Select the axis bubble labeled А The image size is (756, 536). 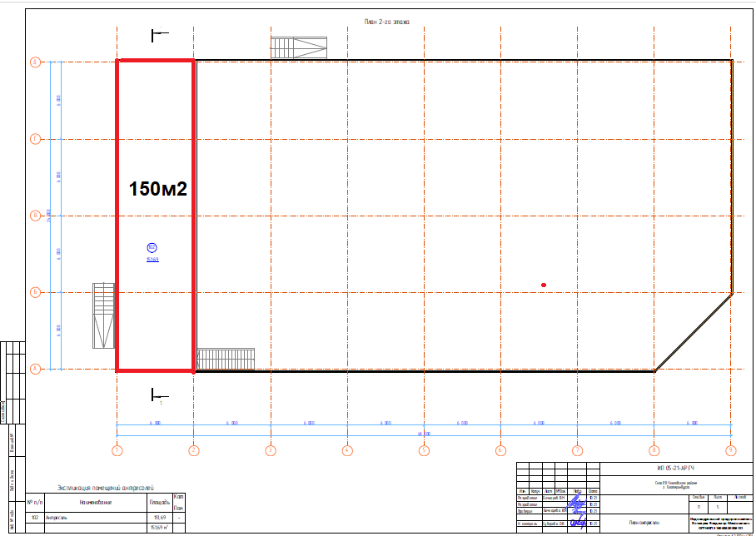point(35,369)
